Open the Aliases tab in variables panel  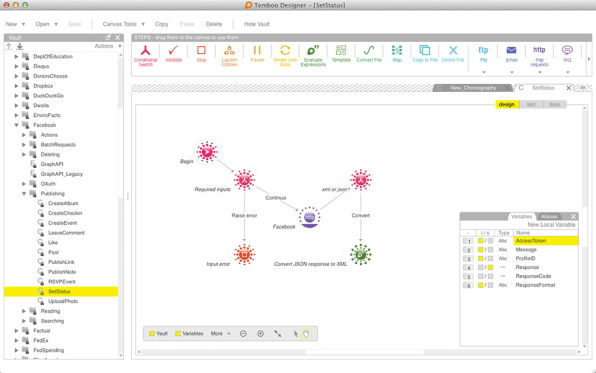tap(549, 216)
